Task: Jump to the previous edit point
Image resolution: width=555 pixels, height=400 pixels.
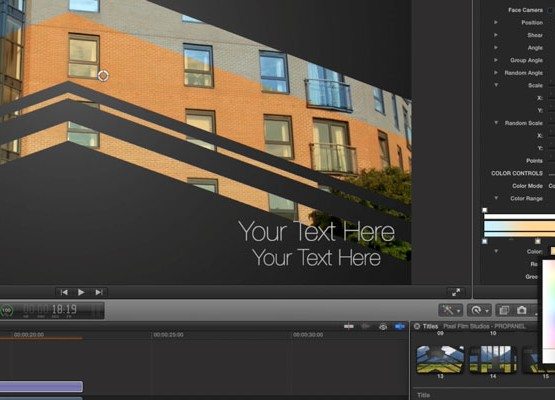Action: coord(64,292)
